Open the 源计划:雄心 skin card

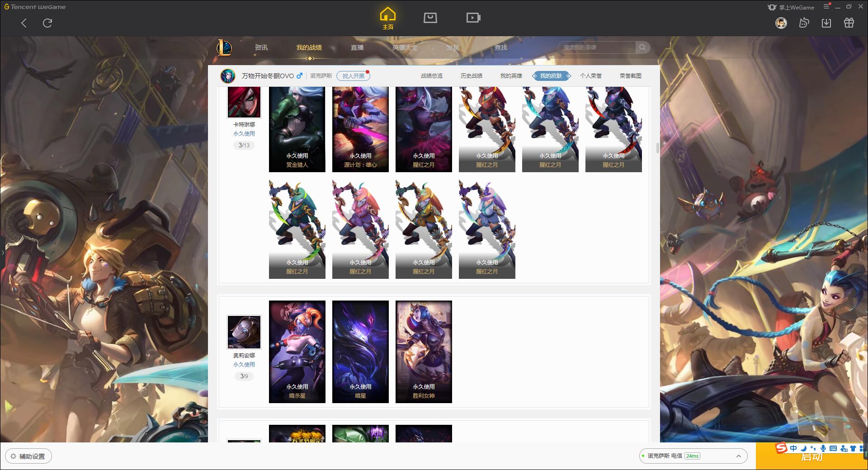point(360,129)
